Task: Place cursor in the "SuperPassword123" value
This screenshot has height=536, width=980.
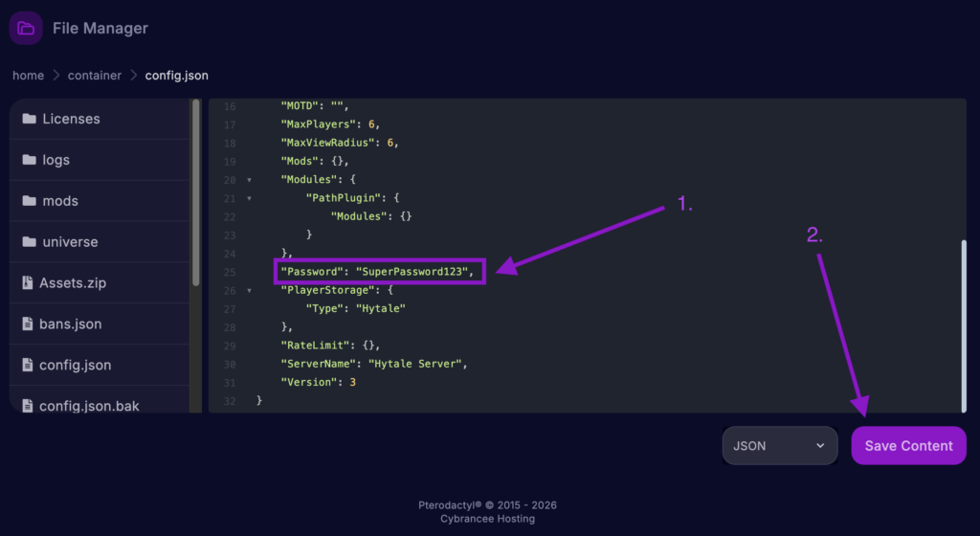Action: 412,272
